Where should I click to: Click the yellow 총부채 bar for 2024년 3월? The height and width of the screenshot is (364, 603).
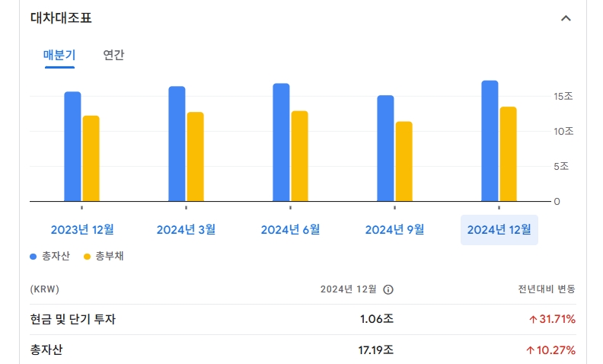point(196,157)
